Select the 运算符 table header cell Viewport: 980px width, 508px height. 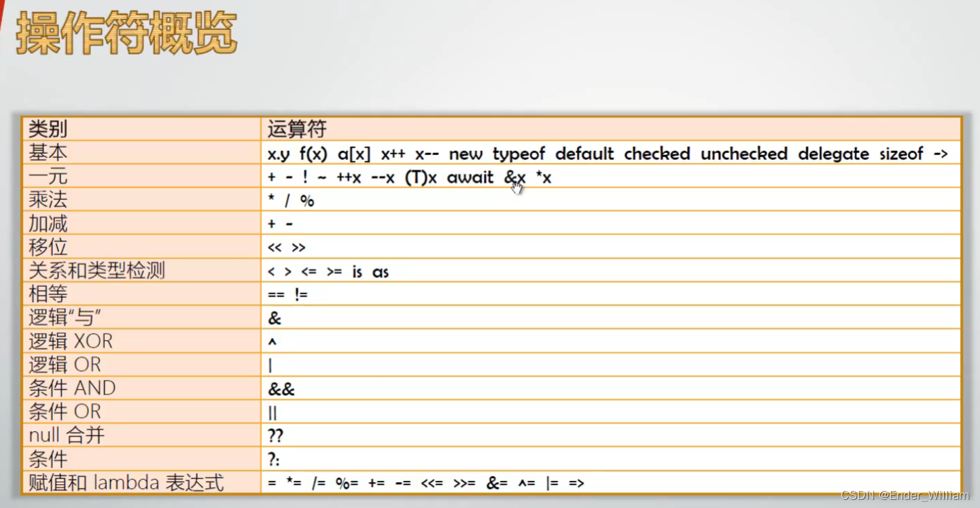click(x=294, y=129)
